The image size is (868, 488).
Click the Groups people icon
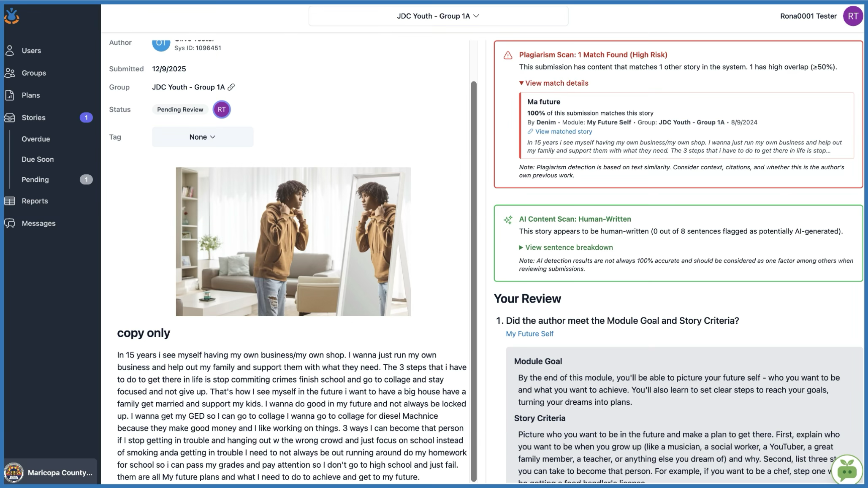10,73
